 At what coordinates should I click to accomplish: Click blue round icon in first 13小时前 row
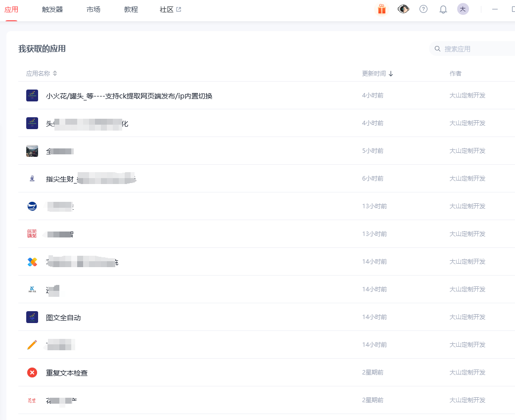(32, 206)
